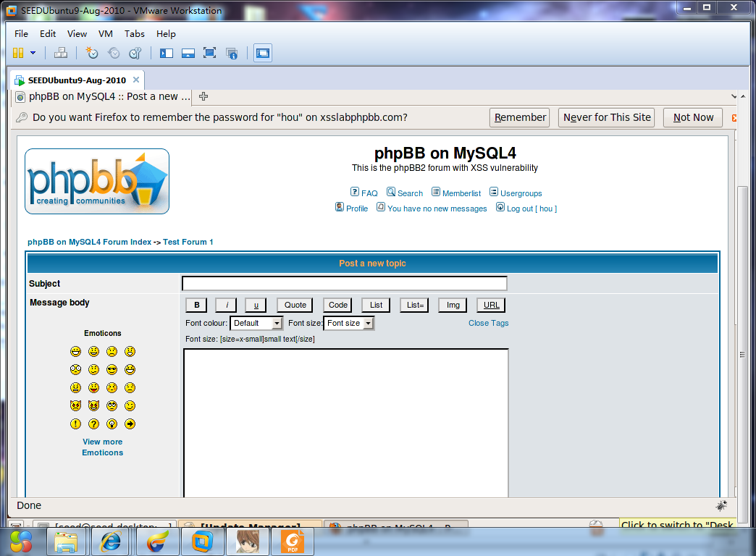Open the View menu
756x556 pixels.
pyautogui.click(x=77, y=34)
